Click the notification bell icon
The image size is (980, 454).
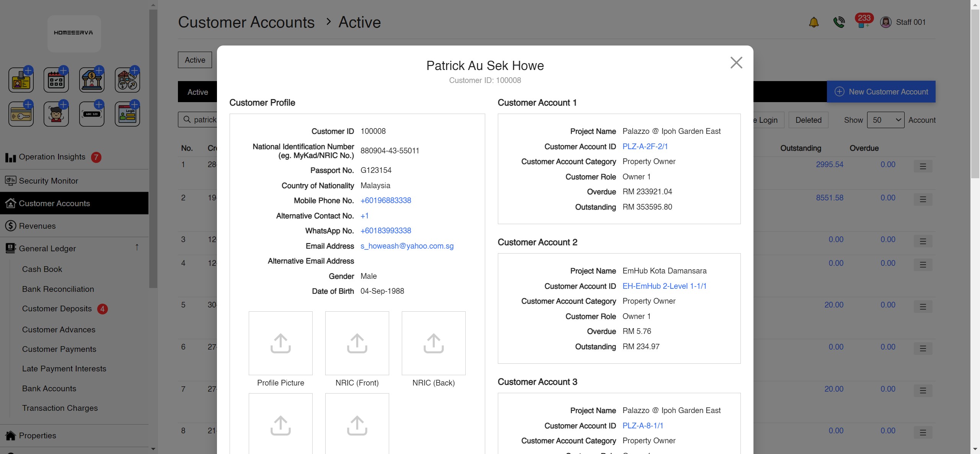814,22
